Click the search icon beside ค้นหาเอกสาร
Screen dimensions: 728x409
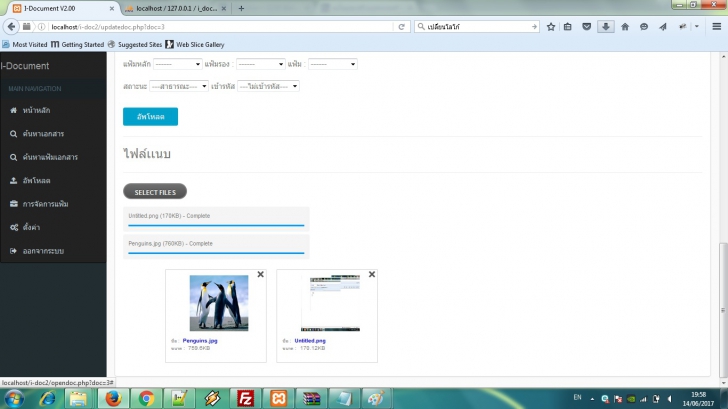pos(13,134)
